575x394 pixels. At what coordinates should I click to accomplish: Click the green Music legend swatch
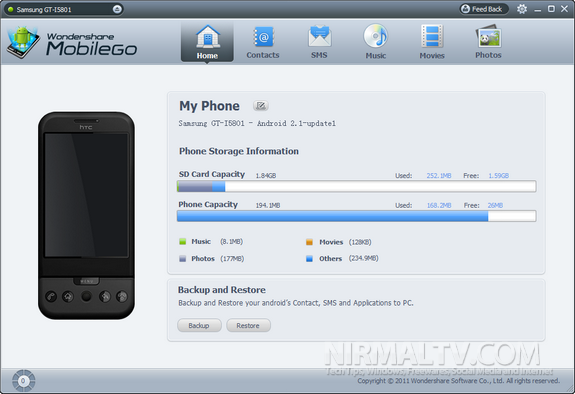(x=183, y=242)
